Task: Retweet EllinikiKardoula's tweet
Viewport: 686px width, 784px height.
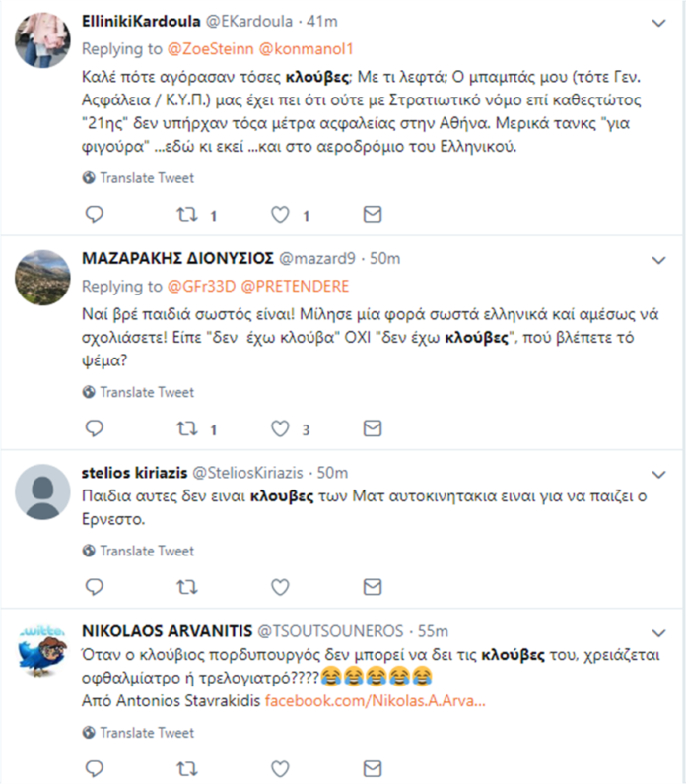Action: tap(185, 215)
